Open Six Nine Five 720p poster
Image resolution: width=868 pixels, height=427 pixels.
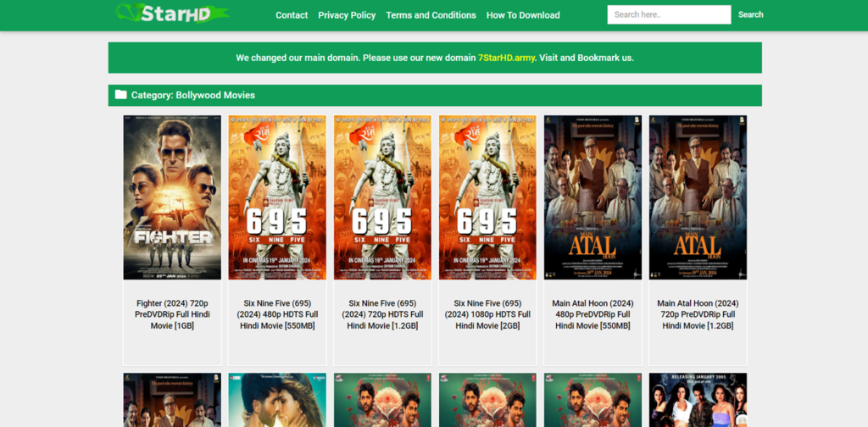[382, 197]
